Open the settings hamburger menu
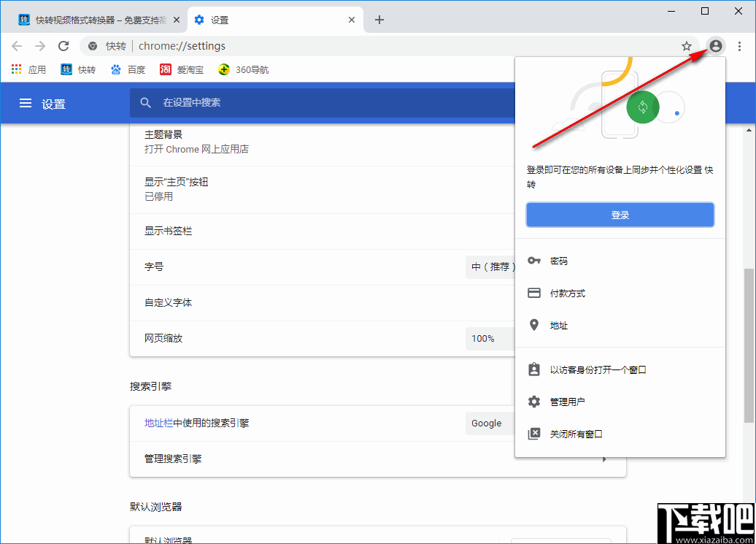Viewport: 756px width, 544px height. (26, 103)
